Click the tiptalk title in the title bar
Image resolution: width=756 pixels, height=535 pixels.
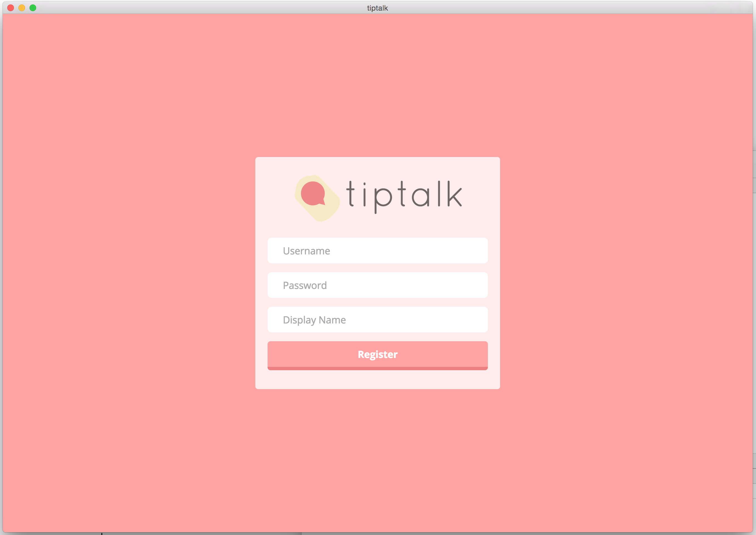coord(377,8)
